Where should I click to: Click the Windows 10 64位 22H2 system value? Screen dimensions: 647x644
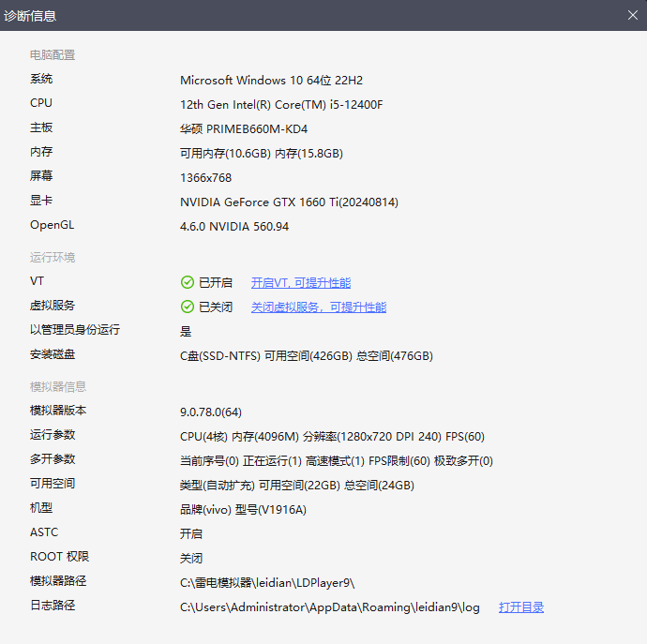[271, 80]
